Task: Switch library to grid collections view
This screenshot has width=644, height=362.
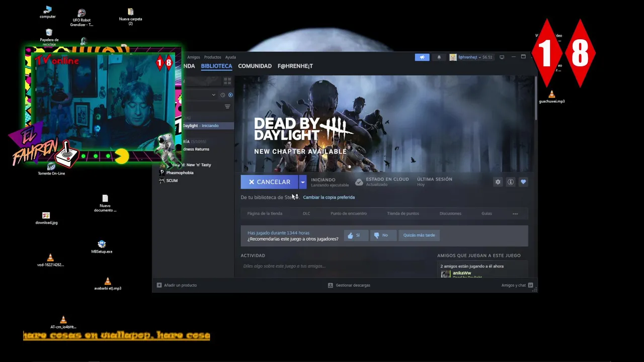Action: 227,81
